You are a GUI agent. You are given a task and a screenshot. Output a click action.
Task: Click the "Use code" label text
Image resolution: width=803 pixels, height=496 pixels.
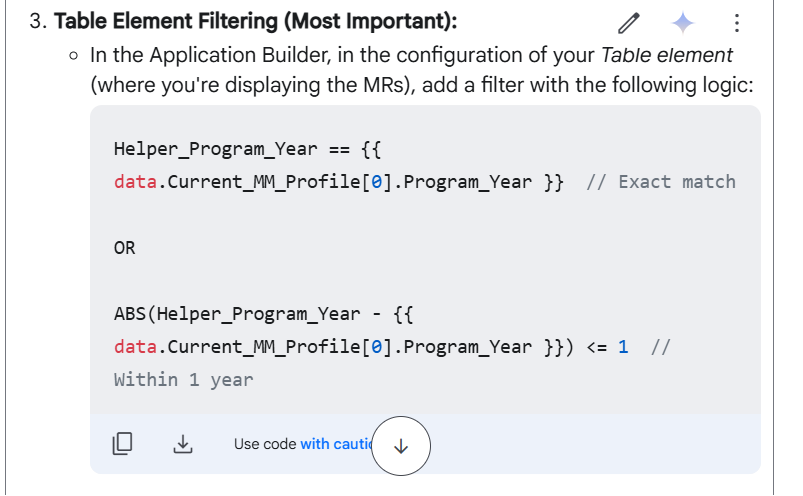coord(265,444)
